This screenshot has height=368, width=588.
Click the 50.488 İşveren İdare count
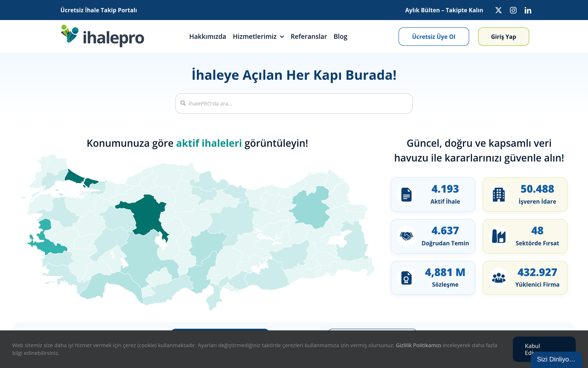pyautogui.click(x=537, y=189)
